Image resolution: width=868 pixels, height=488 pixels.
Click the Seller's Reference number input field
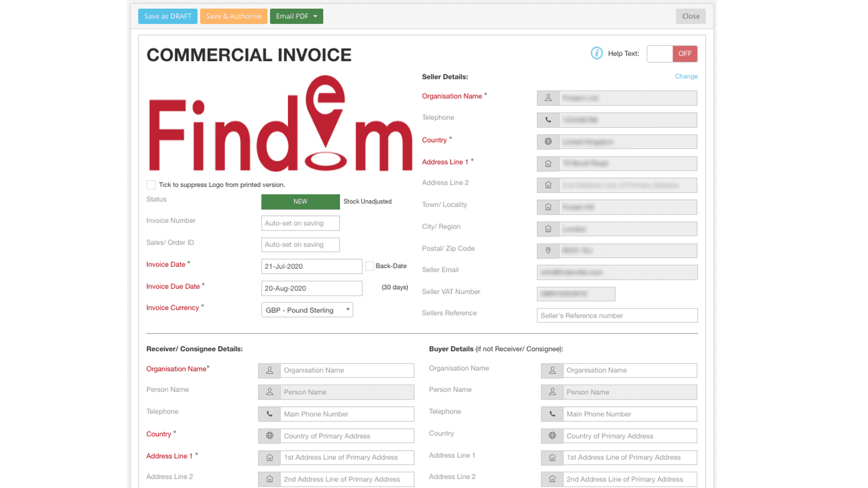point(617,315)
